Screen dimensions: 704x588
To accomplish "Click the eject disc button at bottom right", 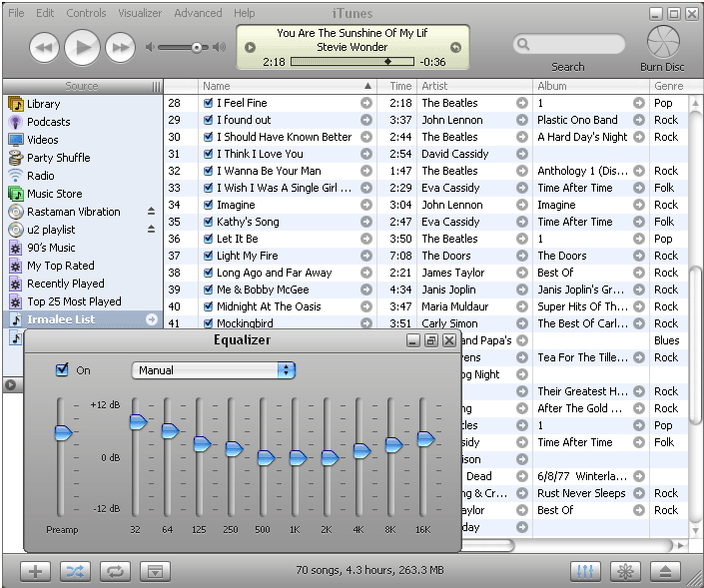I will [665, 571].
